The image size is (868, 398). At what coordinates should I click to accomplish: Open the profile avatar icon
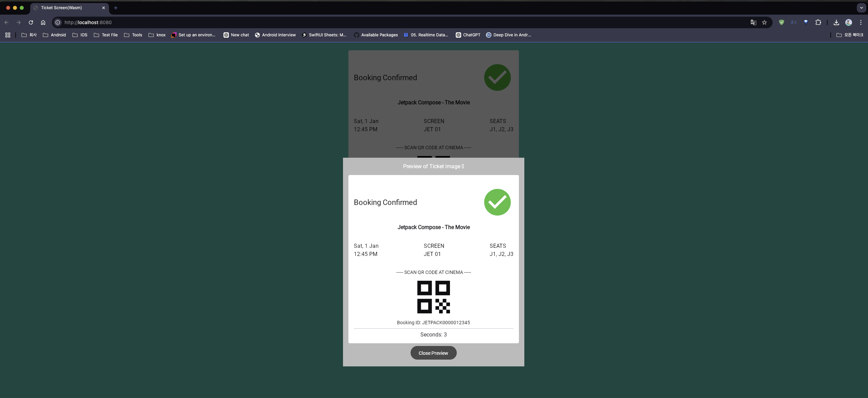point(849,22)
